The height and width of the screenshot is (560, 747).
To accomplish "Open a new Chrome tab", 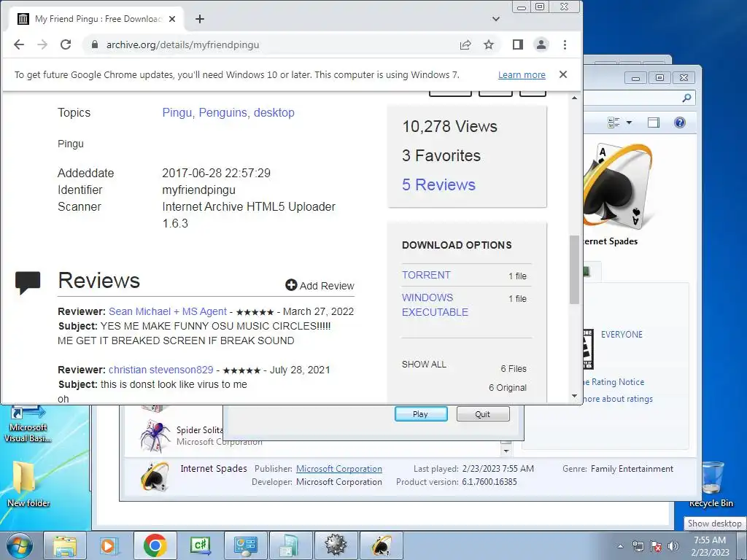I will [x=200, y=19].
